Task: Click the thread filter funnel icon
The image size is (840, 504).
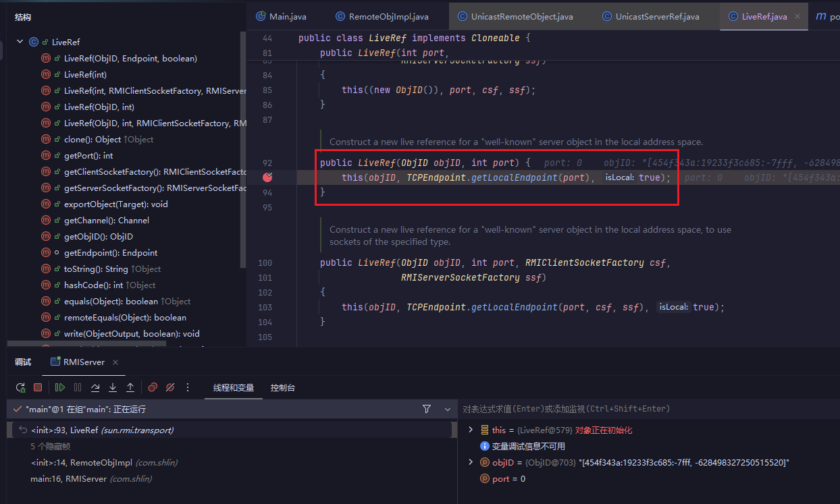Action: 426,409
